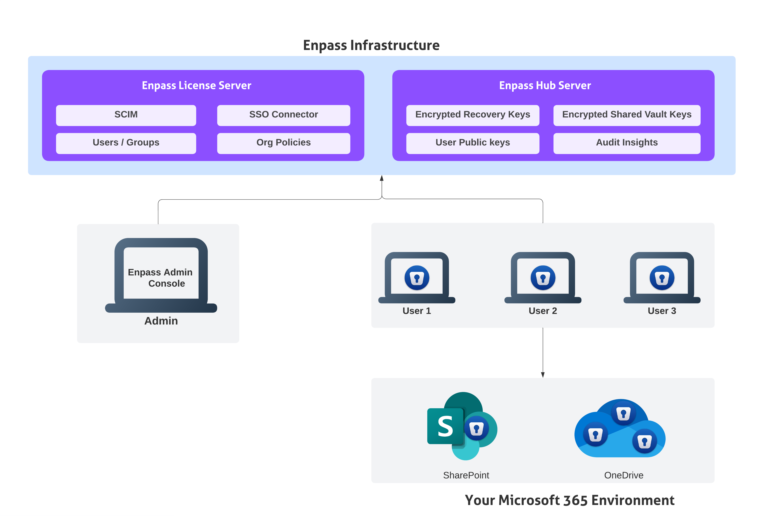
Task: Click the Enpass License Server heading
Action: (197, 85)
